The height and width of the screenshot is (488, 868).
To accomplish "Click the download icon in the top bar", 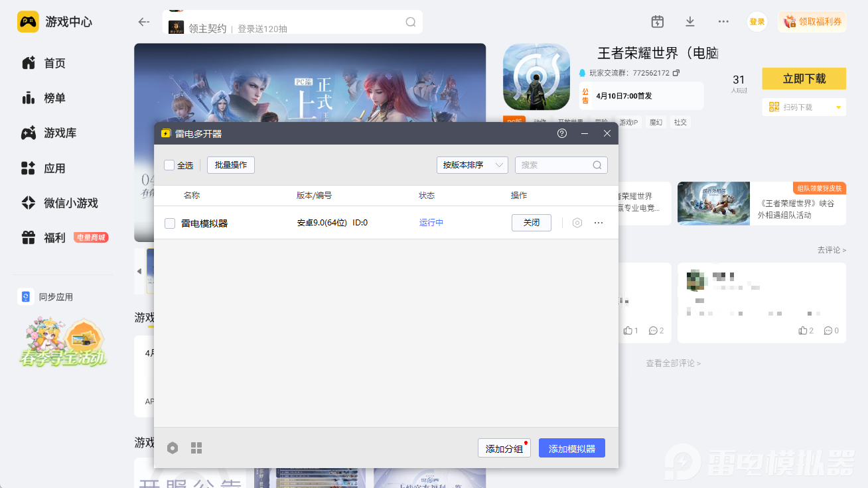I will (689, 21).
